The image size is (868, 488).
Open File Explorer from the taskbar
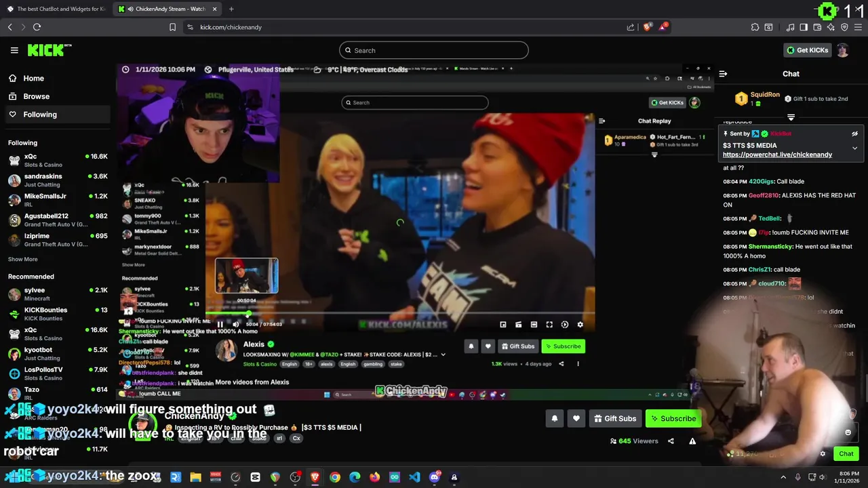[x=195, y=477]
